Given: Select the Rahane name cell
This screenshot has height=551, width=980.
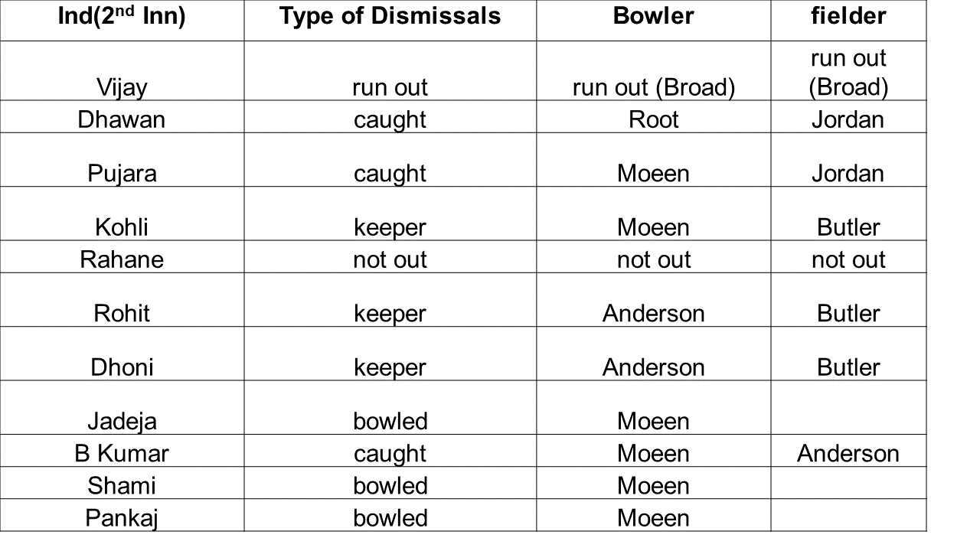Looking at the screenshot, I should (x=122, y=259).
